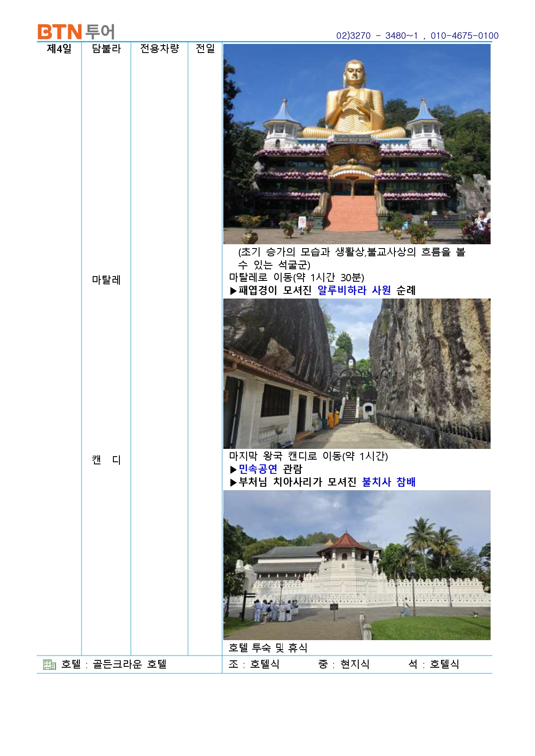Click the BTN 투어 logo
This screenshot has height=756, width=535.
[x=76, y=32]
